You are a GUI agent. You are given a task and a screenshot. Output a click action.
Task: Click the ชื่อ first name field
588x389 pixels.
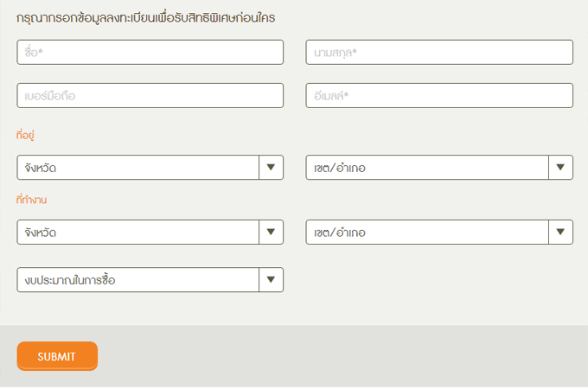(x=150, y=52)
